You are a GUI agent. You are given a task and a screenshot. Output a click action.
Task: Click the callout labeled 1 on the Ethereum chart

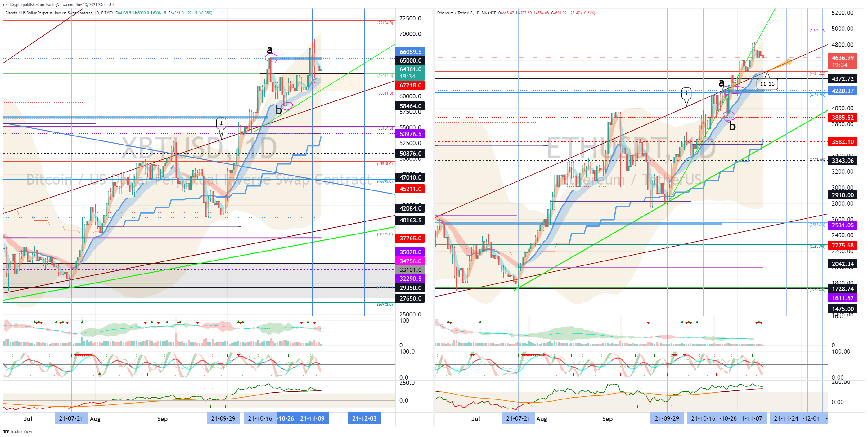click(x=686, y=93)
